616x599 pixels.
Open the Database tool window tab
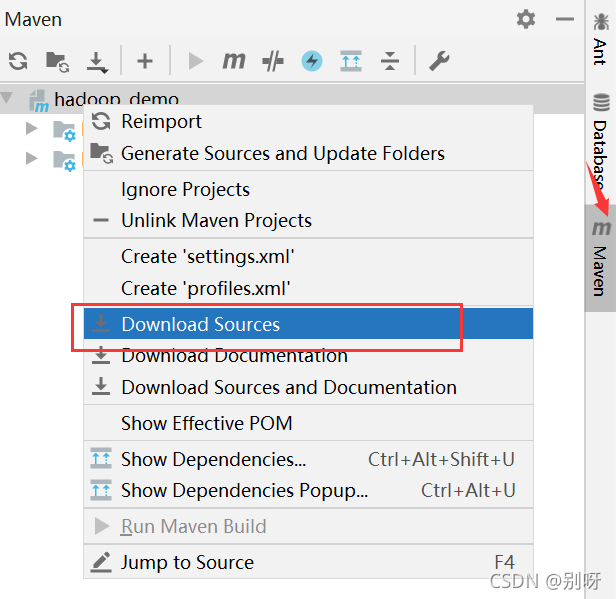[600, 141]
